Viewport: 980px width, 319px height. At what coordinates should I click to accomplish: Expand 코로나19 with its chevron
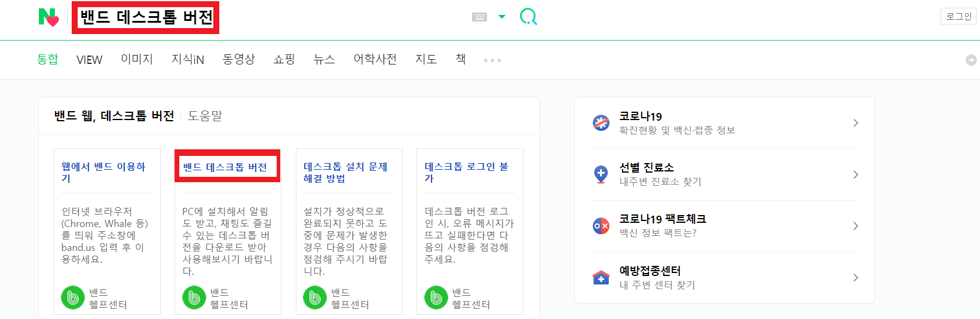tap(856, 123)
